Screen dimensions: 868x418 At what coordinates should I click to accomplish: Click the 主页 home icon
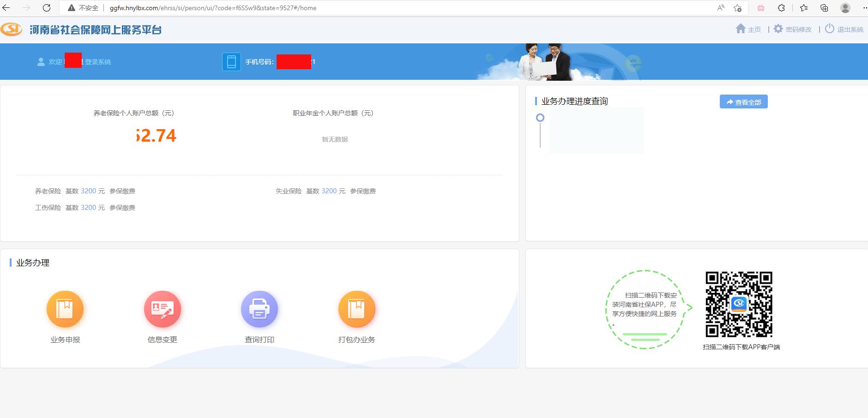pos(740,29)
